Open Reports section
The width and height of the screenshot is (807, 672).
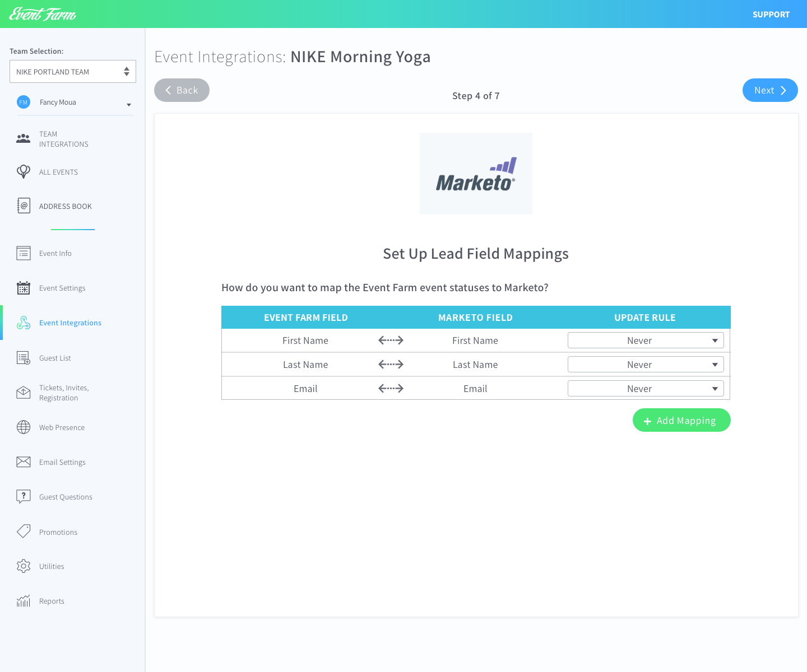click(x=52, y=601)
